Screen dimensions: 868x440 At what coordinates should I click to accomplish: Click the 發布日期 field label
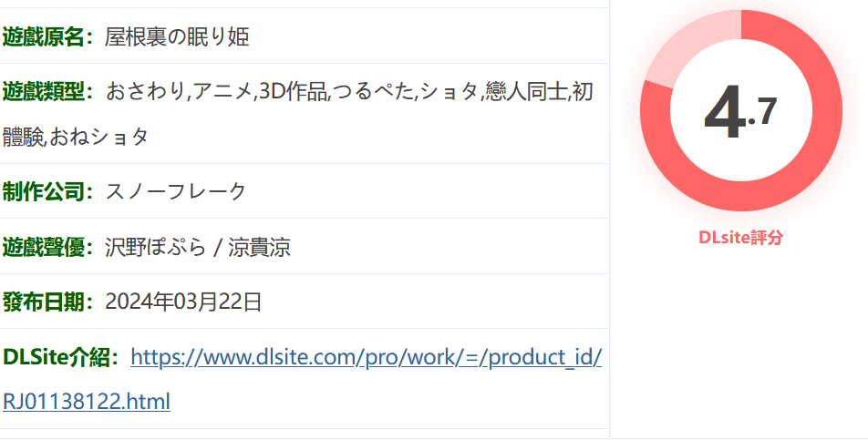coord(48,302)
